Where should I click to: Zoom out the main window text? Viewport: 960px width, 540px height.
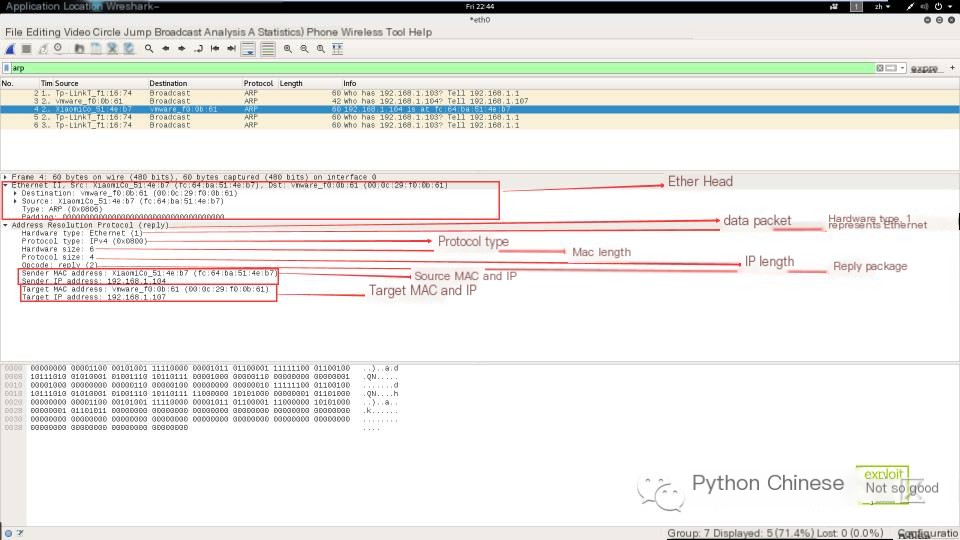coord(304,49)
